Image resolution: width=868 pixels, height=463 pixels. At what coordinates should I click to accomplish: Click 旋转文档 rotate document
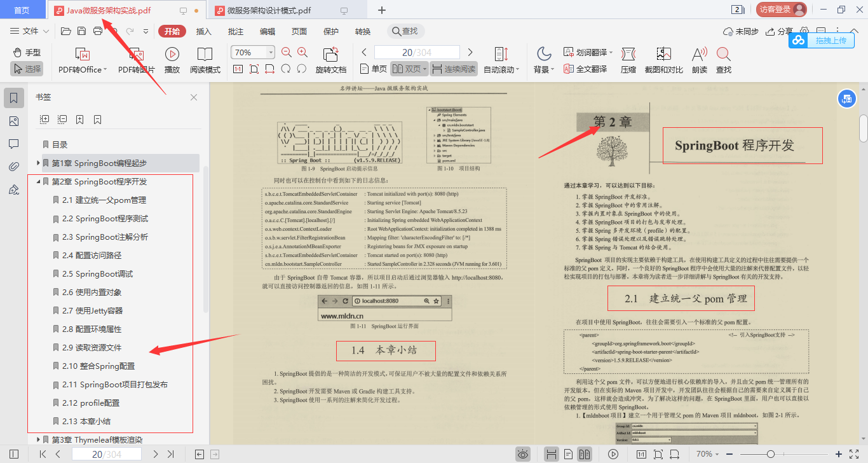click(331, 61)
